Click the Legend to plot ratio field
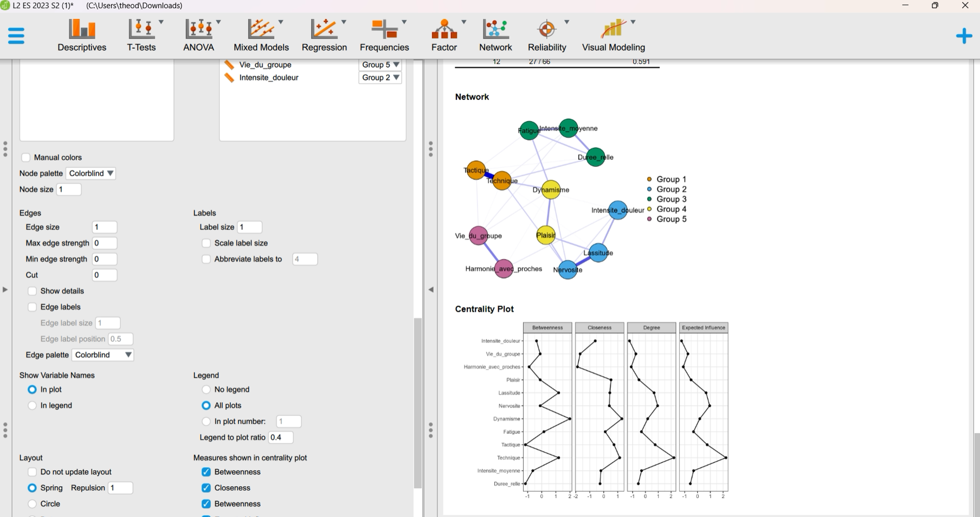Screen dimensions: 980x517 click(280, 437)
